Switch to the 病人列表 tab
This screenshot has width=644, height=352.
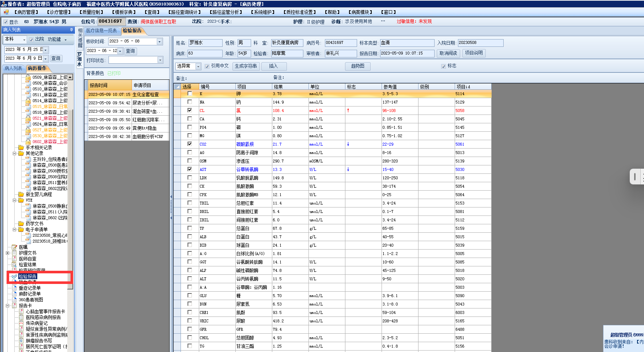(13, 68)
